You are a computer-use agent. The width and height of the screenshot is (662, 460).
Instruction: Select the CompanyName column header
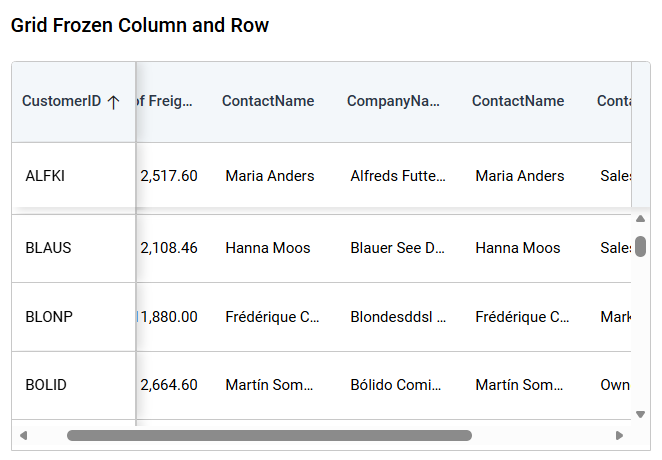(393, 102)
